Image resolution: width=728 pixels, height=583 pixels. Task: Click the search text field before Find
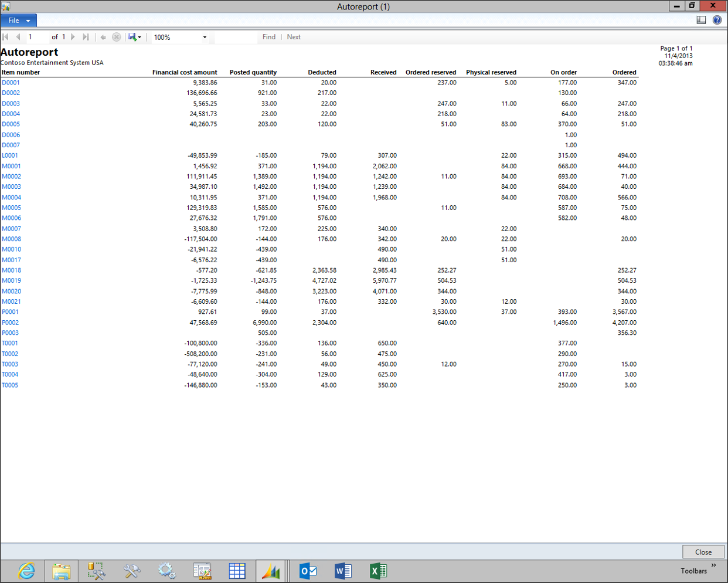coord(236,38)
